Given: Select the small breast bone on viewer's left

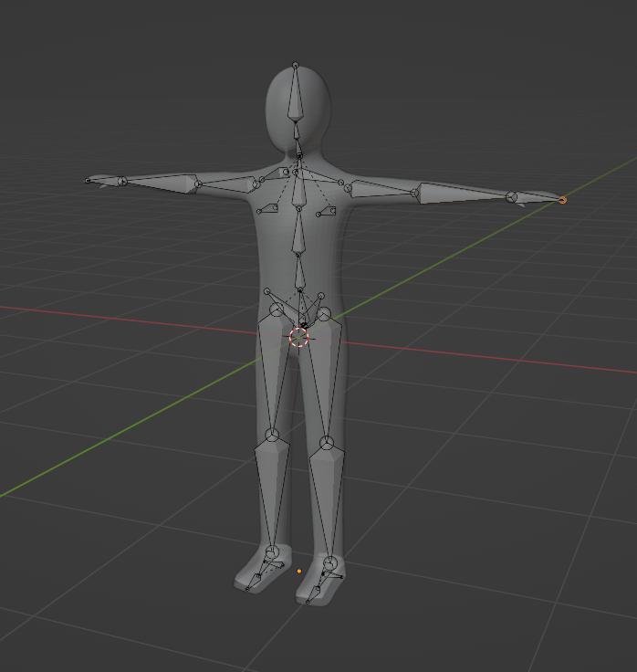Looking at the screenshot, I should (267, 209).
